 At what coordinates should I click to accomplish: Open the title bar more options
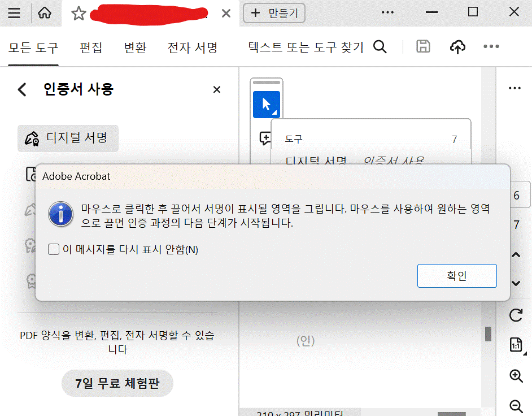click(x=387, y=12)
